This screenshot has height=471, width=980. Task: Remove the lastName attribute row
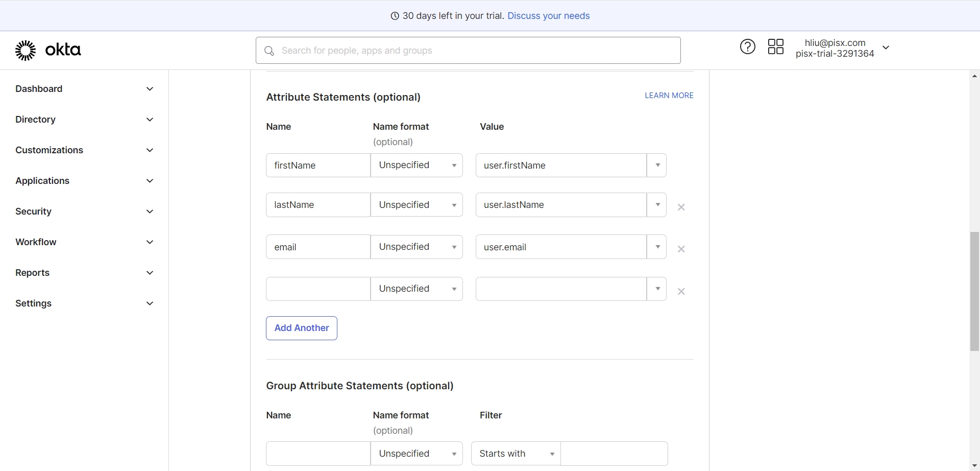click(x=681, y=207)
